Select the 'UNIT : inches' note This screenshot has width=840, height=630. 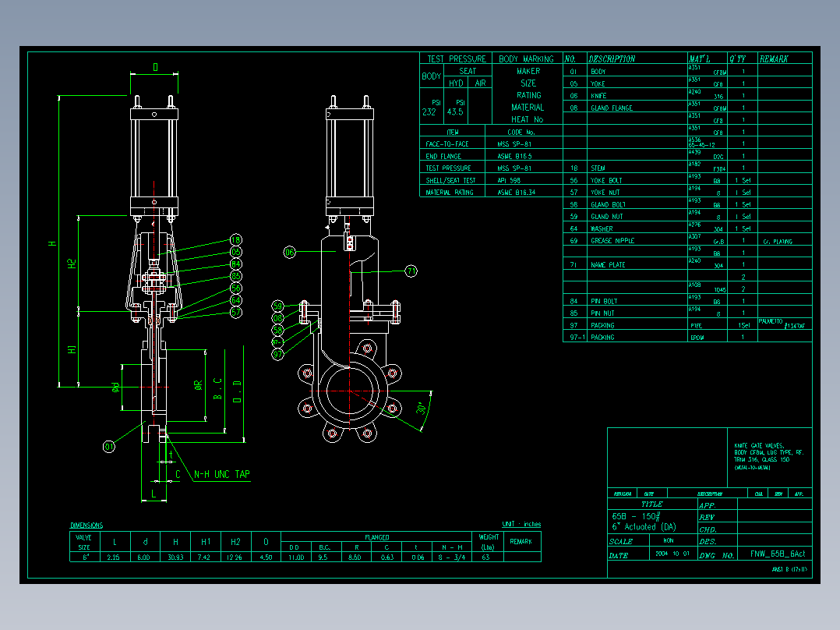coord(521,524)
